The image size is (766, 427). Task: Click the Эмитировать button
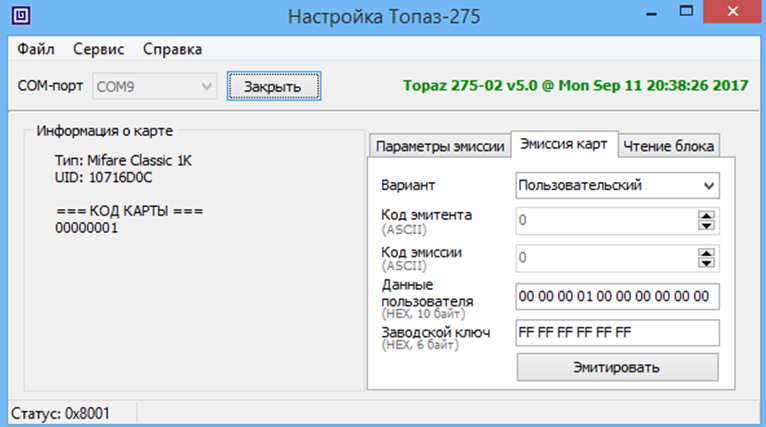click(617, 367)
